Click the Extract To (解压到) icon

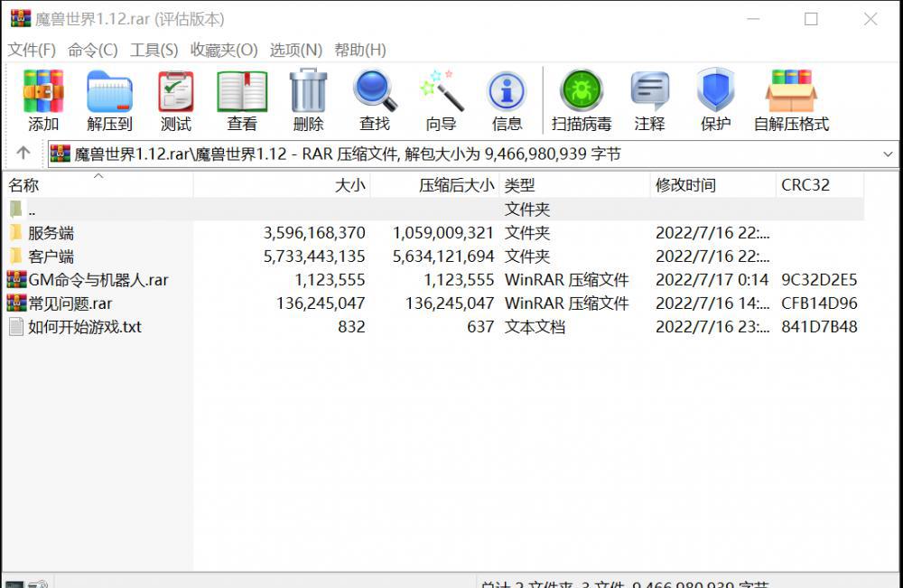coord(109,90)
